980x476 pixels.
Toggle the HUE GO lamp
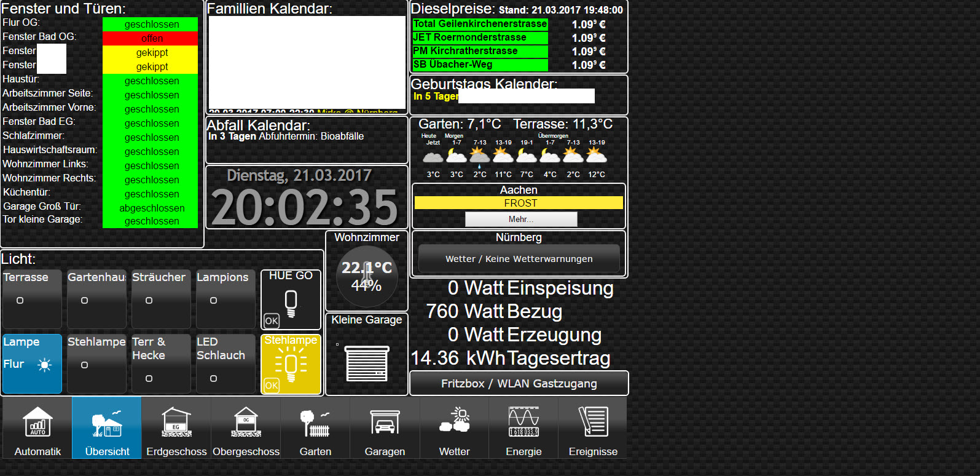(x=291, y=301)
